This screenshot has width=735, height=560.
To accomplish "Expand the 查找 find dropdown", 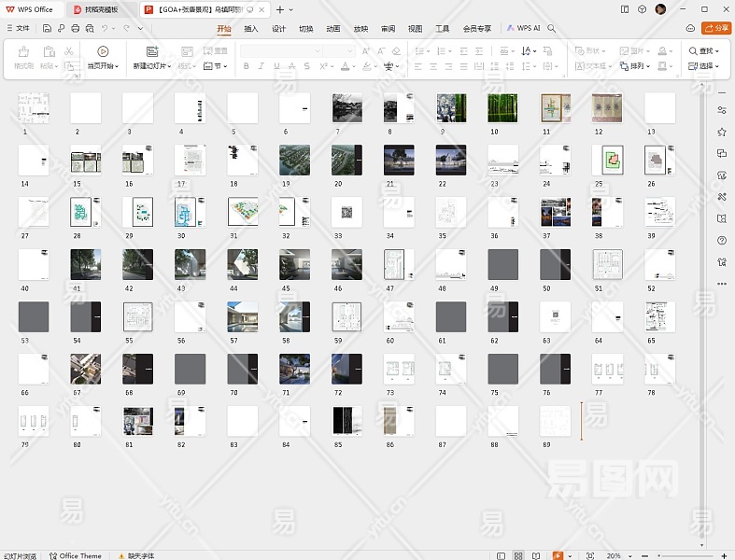I will click(704, 51).
